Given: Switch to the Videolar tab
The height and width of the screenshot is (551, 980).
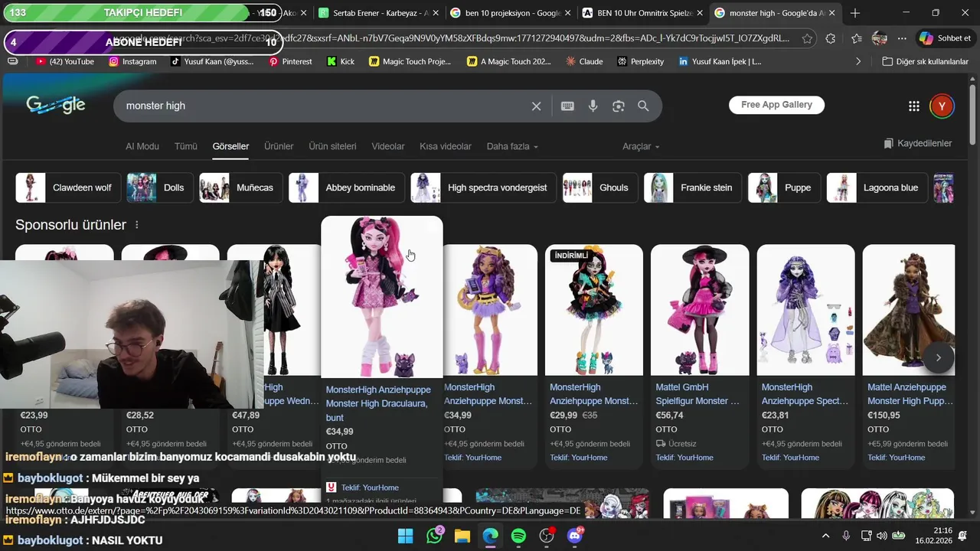Looking at the screenshot, I should coord(388,146).
